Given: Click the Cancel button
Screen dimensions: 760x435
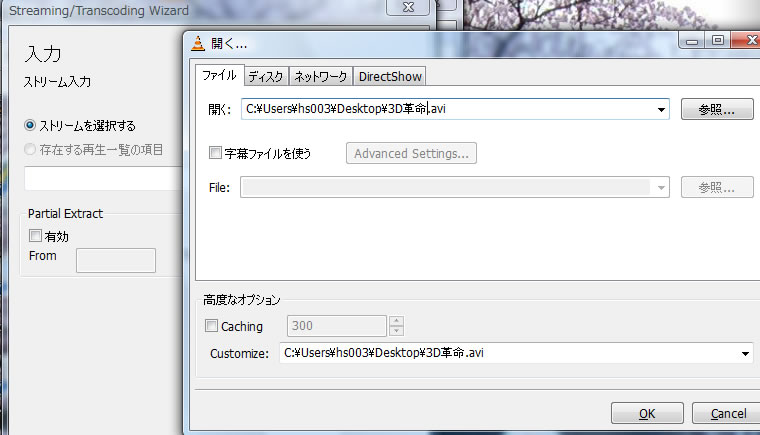Looking at the screenshot, I should [728, 413].
